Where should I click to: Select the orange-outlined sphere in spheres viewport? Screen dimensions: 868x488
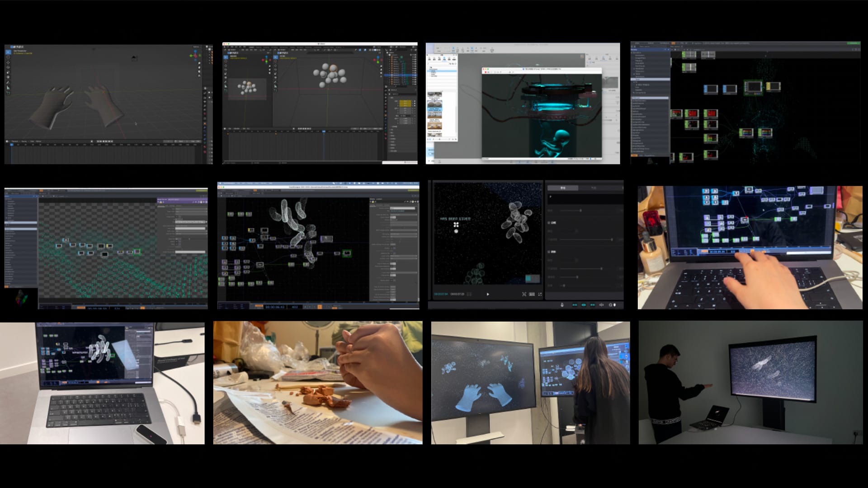click(333, 68)
